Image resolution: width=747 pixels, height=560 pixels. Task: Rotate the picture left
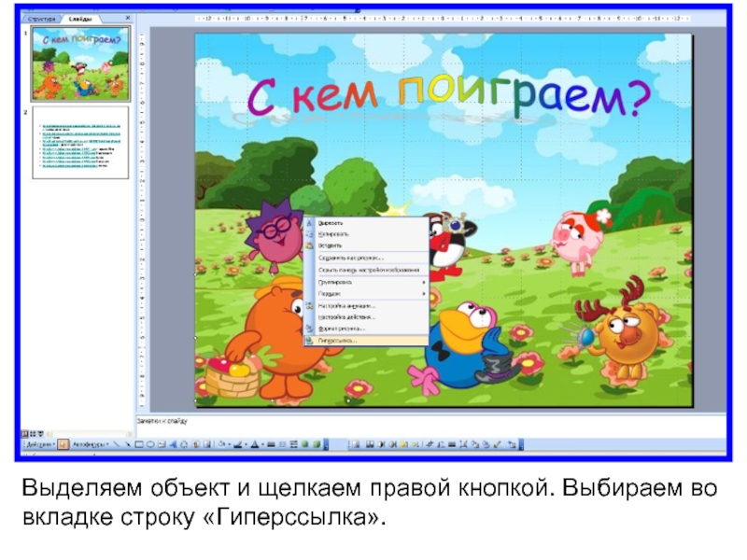pyautogui.click(x=441, y=445)
